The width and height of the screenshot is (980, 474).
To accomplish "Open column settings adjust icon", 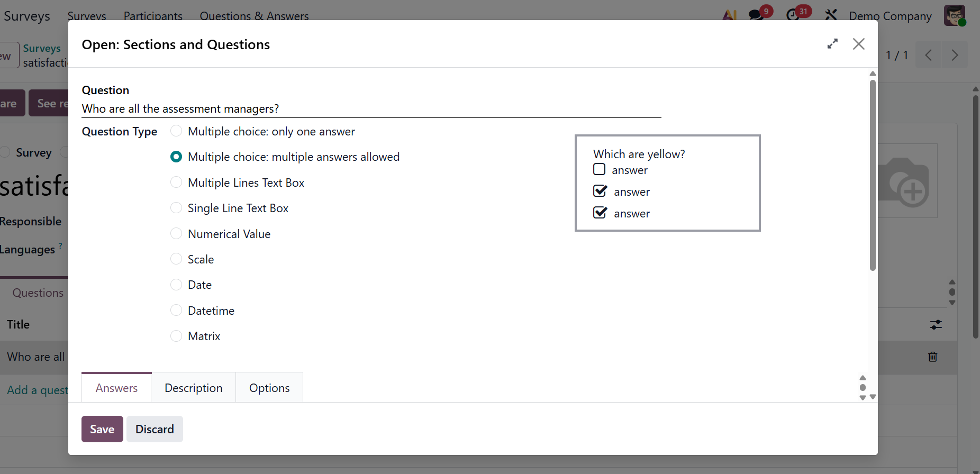I will 936,324.
